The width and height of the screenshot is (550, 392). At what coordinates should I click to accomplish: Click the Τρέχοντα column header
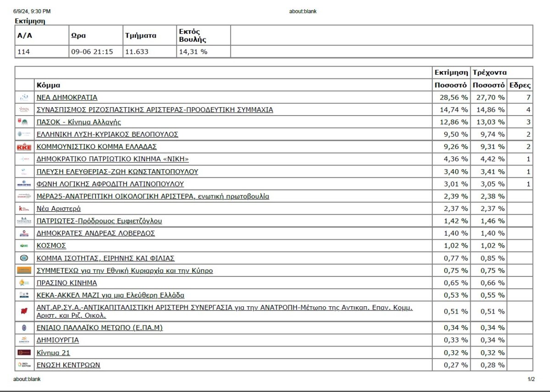coord(502,72)
